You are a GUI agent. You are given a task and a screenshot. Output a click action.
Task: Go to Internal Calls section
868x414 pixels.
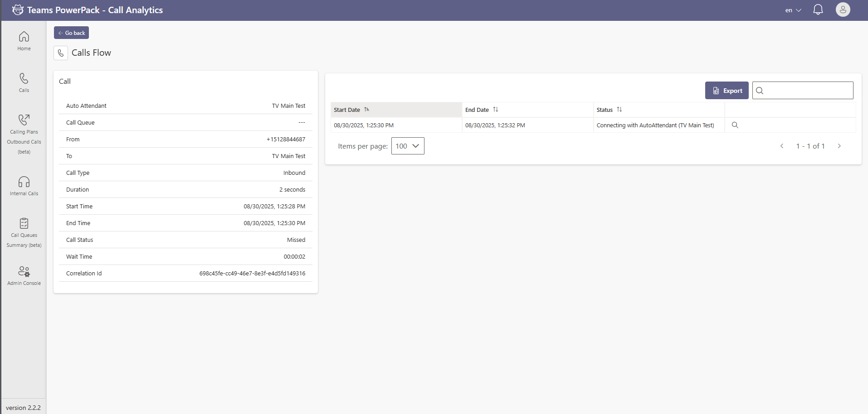click(24, 186)
